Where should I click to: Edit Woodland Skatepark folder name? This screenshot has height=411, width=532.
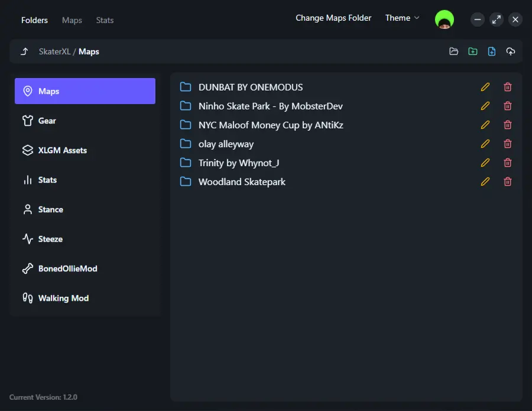coord(485,182)
